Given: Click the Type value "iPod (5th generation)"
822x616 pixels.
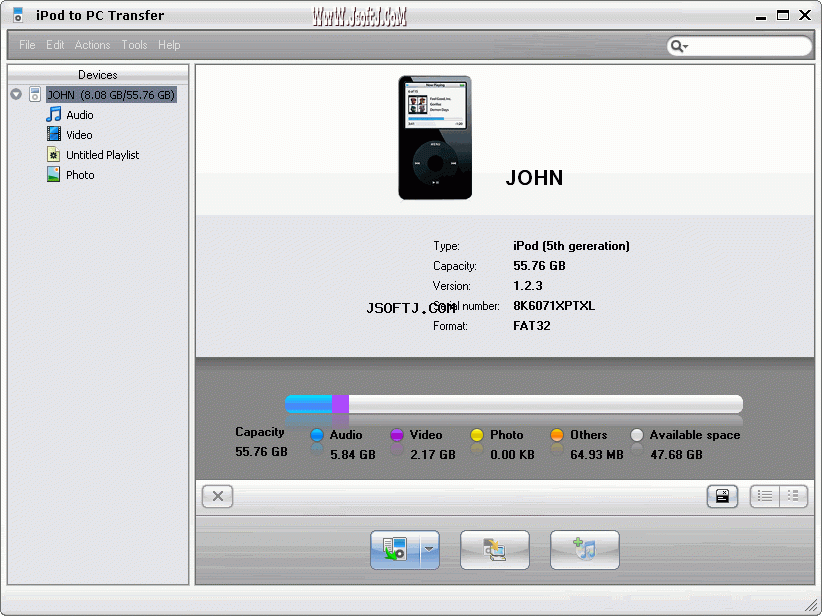Looking at the screenshot, I should point(571,246).
